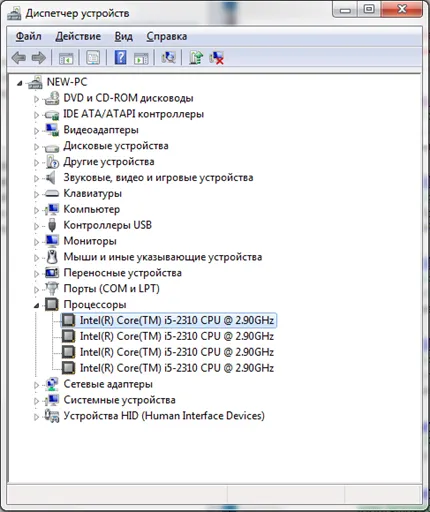Collapse the NEW-PC root node

pos(20,83)
